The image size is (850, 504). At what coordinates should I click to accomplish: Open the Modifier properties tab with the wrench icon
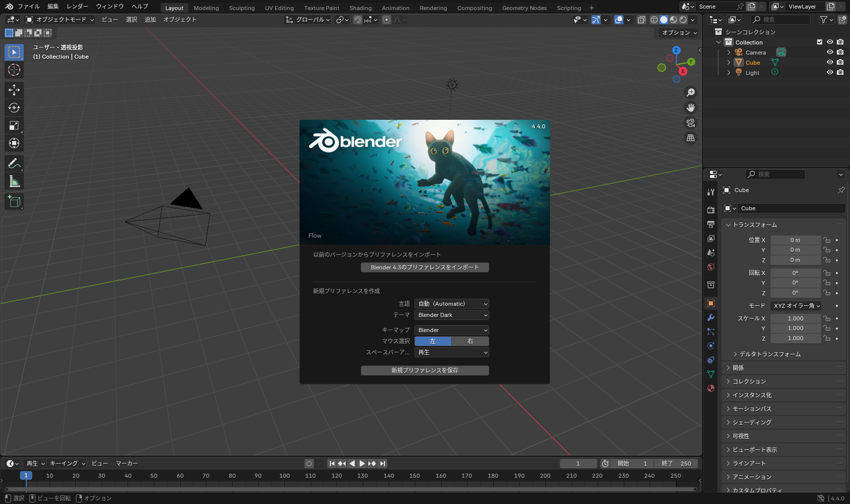click(x=710, y=317)
